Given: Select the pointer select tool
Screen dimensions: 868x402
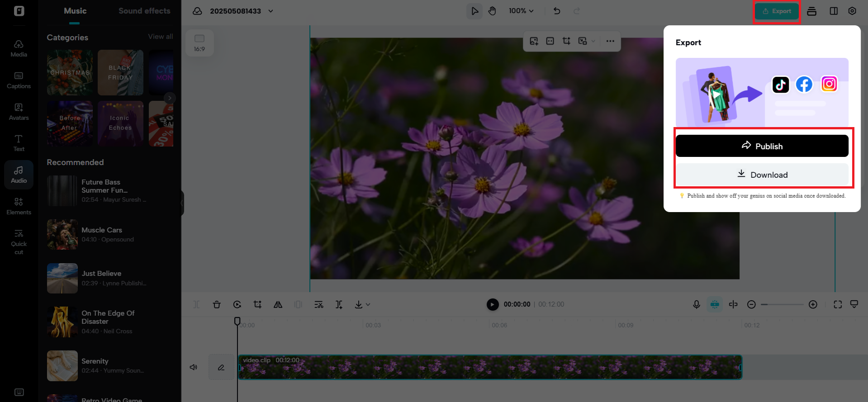Looking at the screenshot, I should pyautogui.click(x=474, y=11).
